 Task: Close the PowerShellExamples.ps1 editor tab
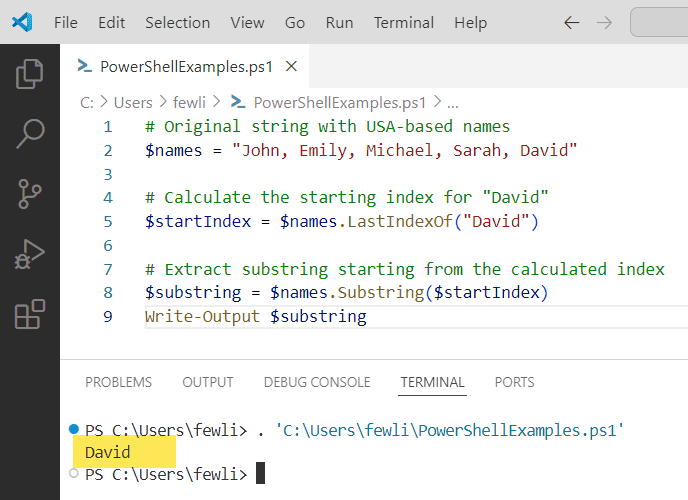pyautogui.click(x=291, y=67)
